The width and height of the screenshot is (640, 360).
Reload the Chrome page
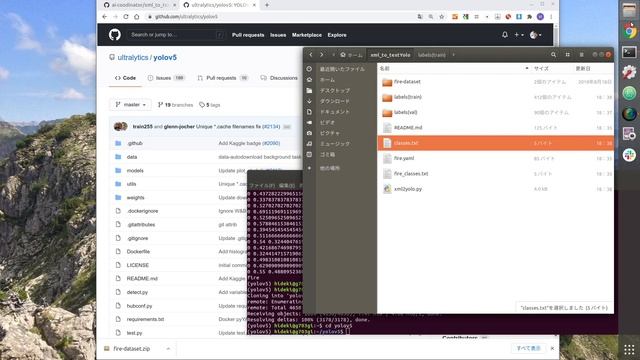pyautogui.click(x=126, y=17)
